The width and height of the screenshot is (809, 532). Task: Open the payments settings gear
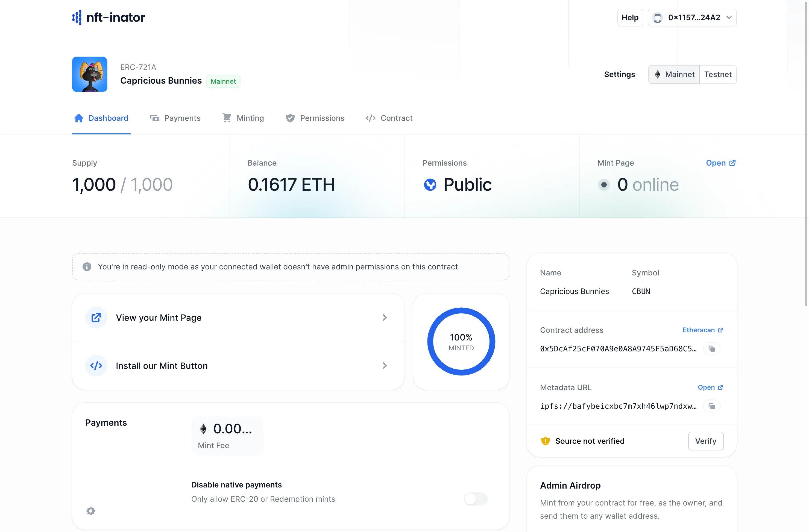(x=90, y=511)
